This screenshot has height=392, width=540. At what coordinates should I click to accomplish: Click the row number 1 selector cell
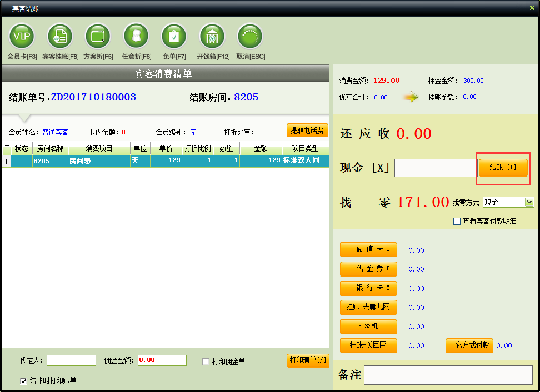(7, 161)
